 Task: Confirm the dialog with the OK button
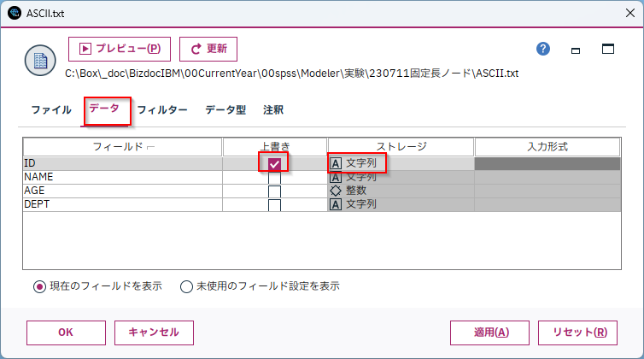tap(66, 333)
